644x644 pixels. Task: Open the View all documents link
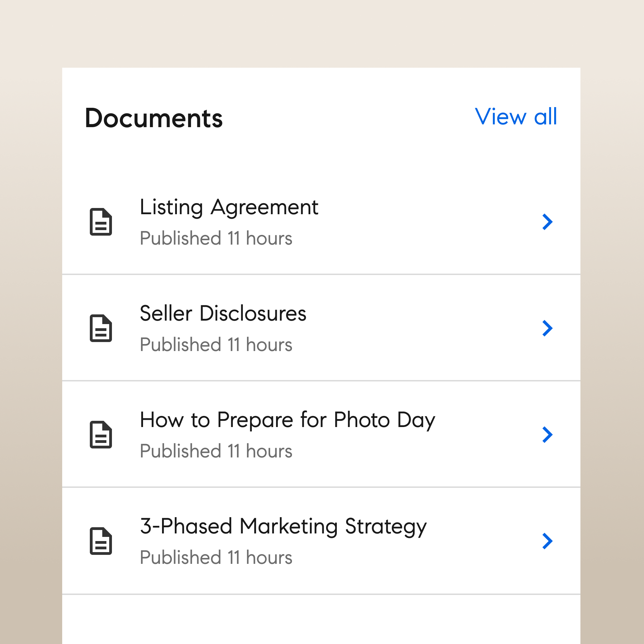pos(516,117)
